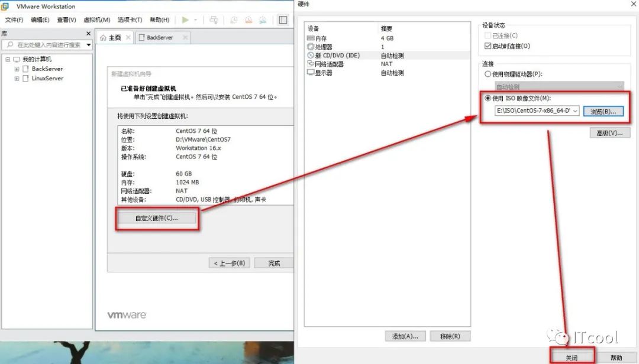Click the memory chip icon in the device list
The width and height of the screenshot is (639, 364).
tap(311, 38)
